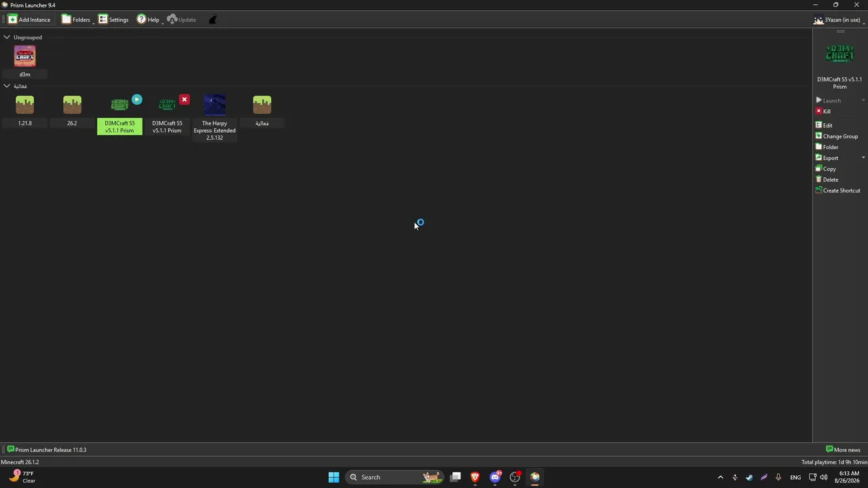Open the Windows Start menu
The width and height of the screenshot is (868, 488).
tap(334, 477)
